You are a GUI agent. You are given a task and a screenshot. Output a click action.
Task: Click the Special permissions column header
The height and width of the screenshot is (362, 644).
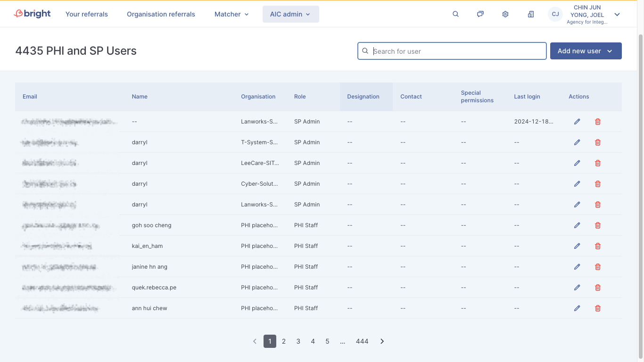(x=477, y=97)
